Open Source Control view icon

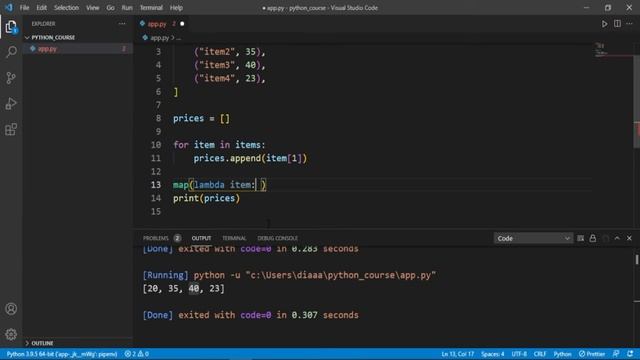pos(11,78)
